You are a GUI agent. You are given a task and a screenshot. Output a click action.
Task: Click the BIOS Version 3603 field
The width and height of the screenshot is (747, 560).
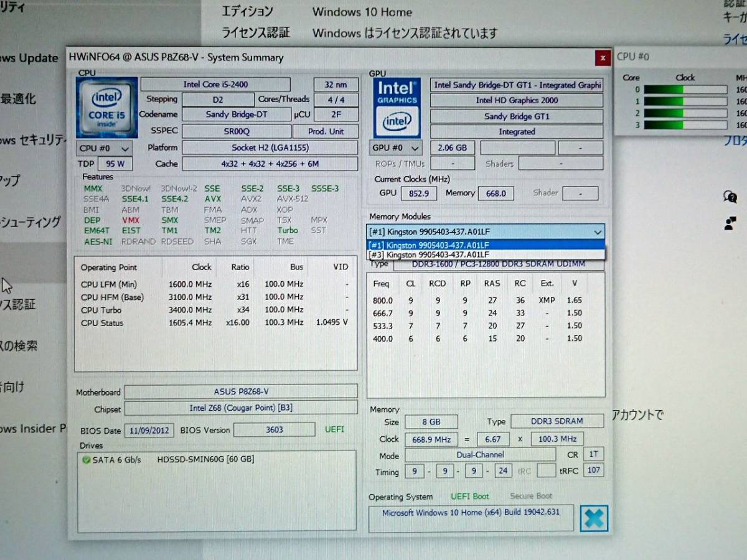pyautogui.click(x=275, y=430)
